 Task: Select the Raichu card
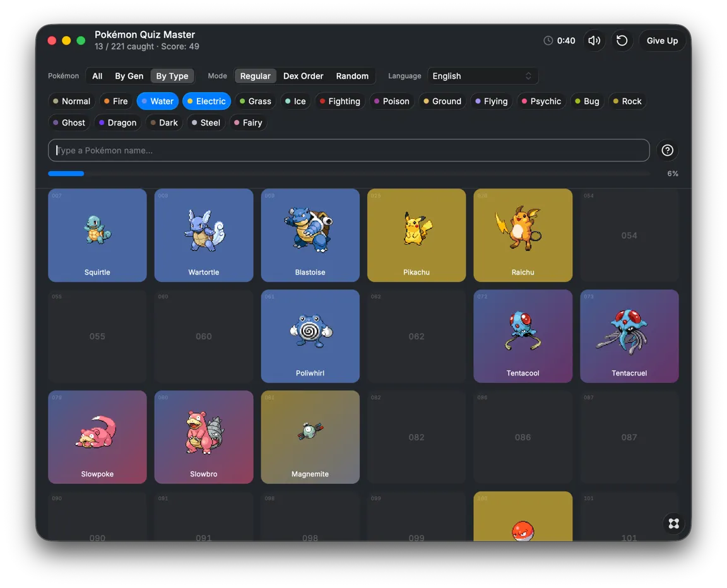523,235
